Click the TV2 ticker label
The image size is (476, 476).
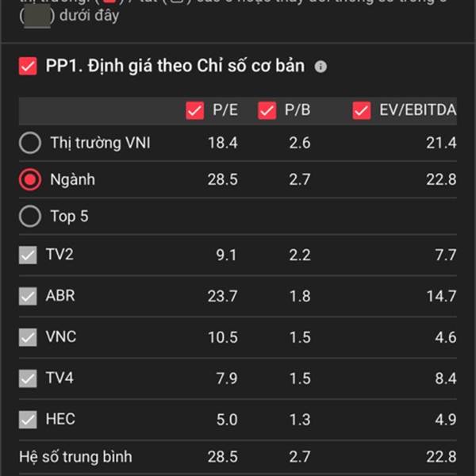coord(59,254)
